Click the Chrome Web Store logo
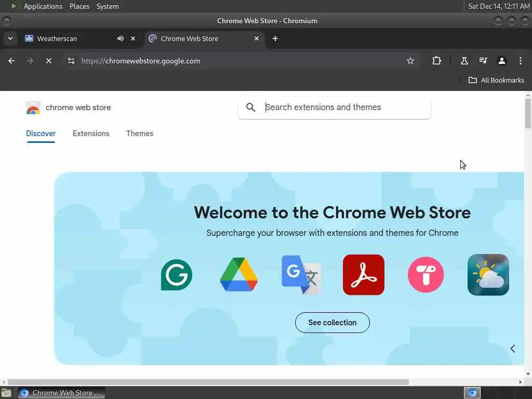Viewport: 532px width, 399px height. point(33,108)
